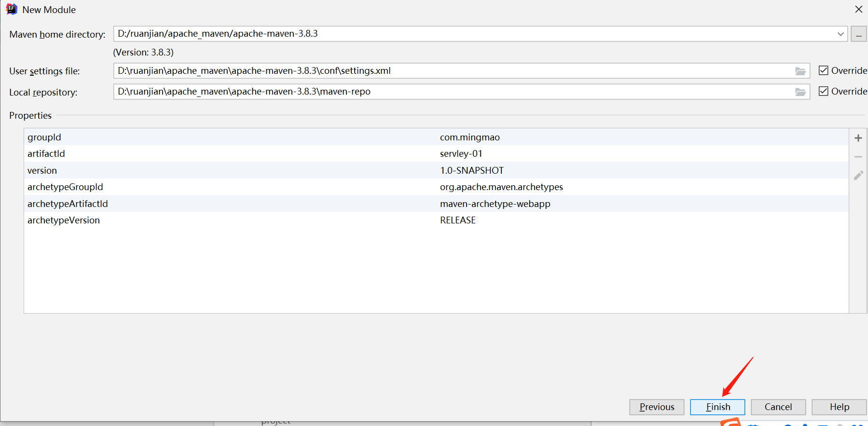
Task: Click the org.apache.maven.archetypes value
Action: click(501, 187)
